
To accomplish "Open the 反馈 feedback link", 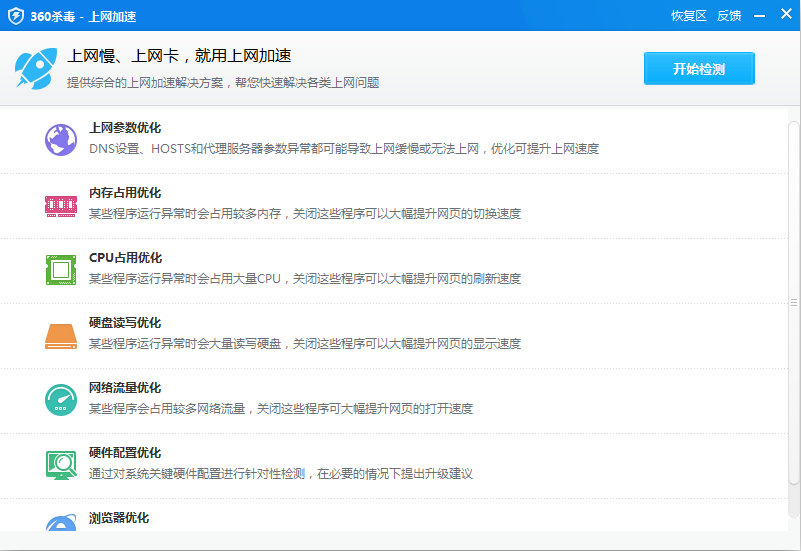I will [729, 16].
